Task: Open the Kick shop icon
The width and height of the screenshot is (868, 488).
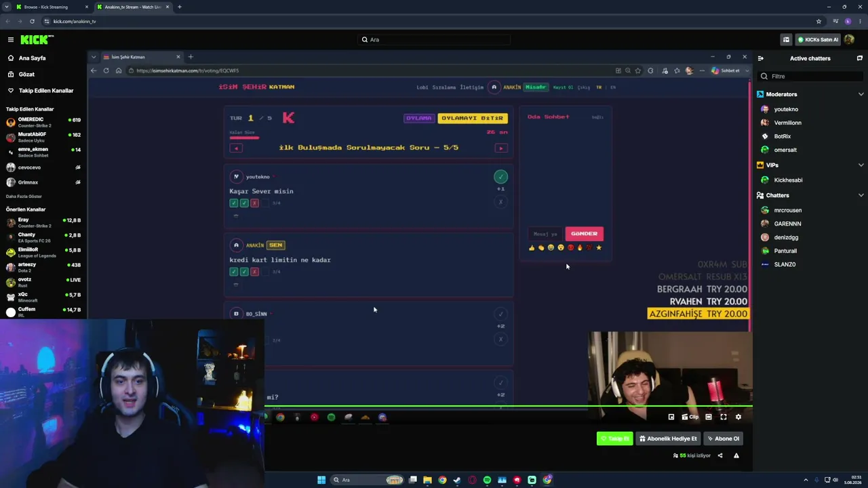Action: 786,39
